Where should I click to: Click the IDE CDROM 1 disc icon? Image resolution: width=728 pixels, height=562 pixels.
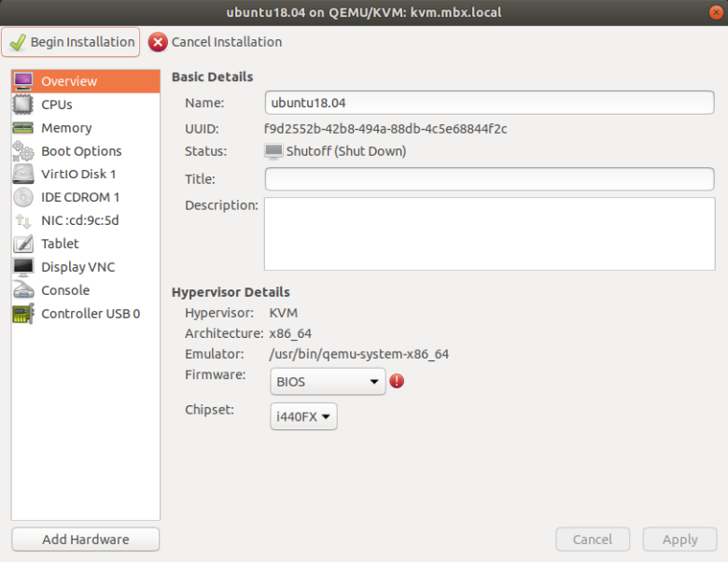coord(23,197)
